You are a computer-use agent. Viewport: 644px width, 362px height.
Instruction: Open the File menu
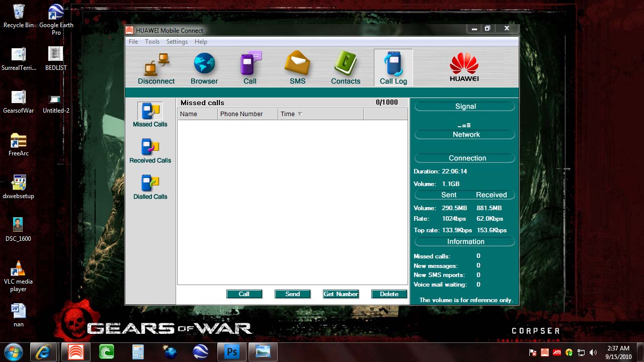[133, 42]
